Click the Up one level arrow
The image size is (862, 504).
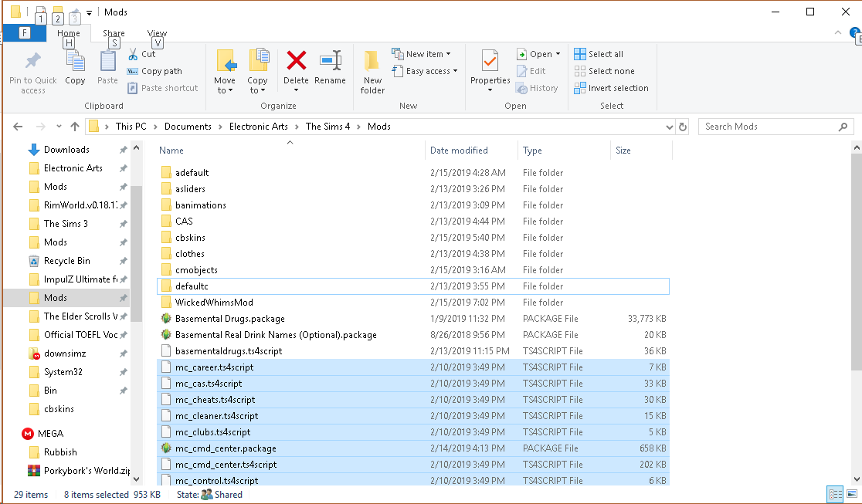[75, 127]
